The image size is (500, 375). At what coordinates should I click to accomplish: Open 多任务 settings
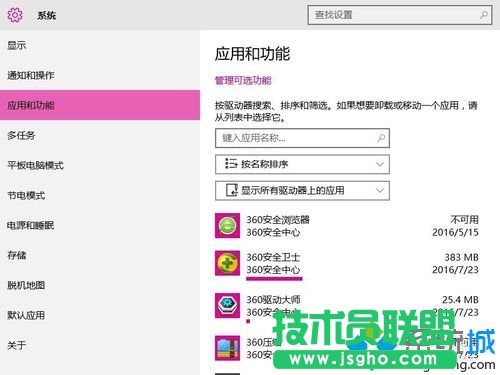tap(100, 135)
